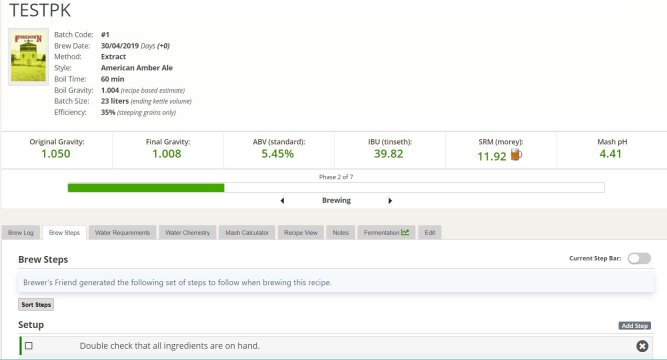The width and height of the screenshot is (667, 360).
Task: Open the Notes tab
Action: click(341, 232)
